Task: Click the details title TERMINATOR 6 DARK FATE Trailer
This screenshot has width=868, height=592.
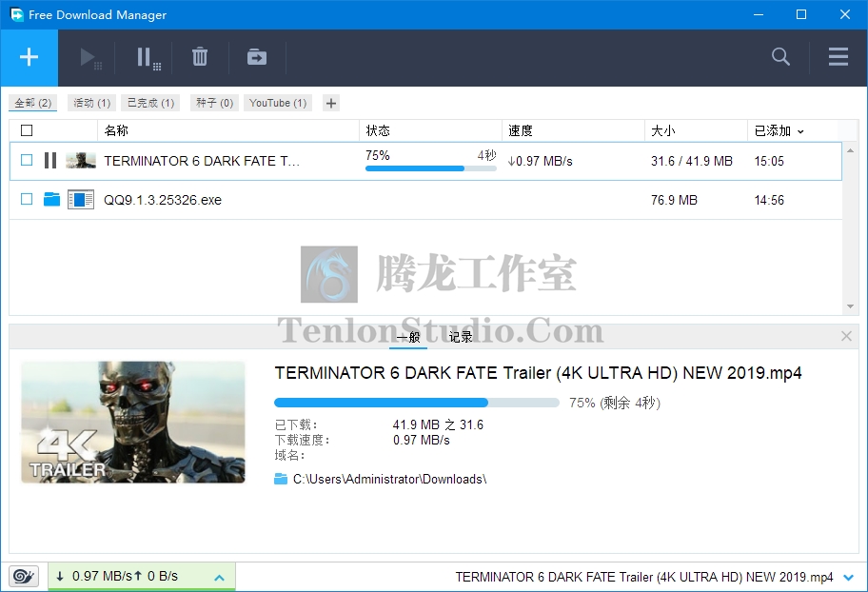Action: click(538, 373)
